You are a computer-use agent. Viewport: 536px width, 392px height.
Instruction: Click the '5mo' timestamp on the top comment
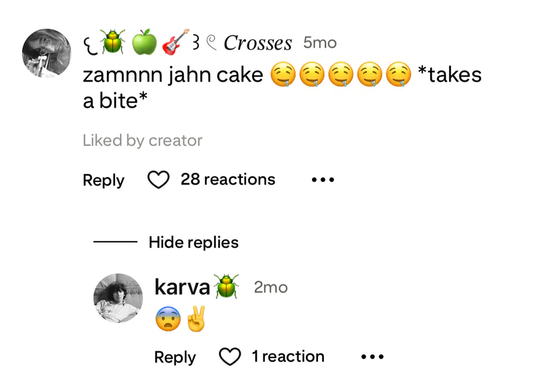[320, 43]
